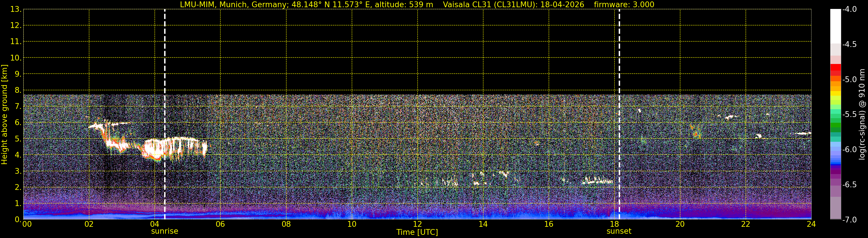Click the sunrise dashed line marker

(x=164, y=114)
